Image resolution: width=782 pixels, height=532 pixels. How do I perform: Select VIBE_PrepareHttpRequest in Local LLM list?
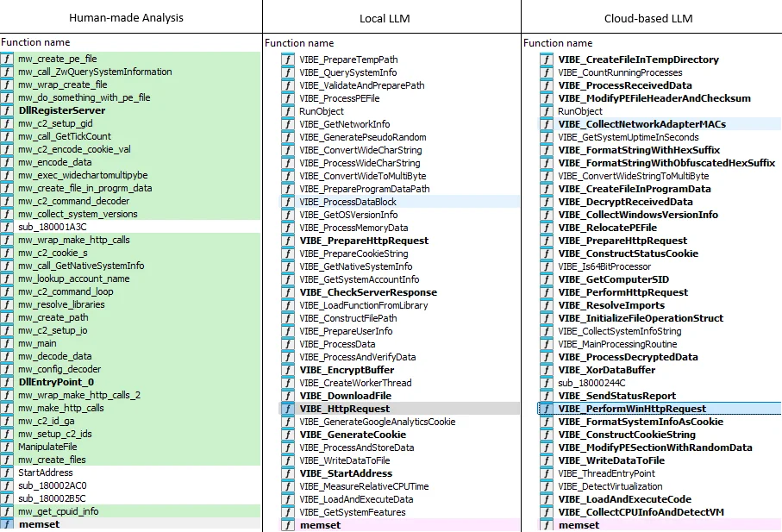coord(399,241)
